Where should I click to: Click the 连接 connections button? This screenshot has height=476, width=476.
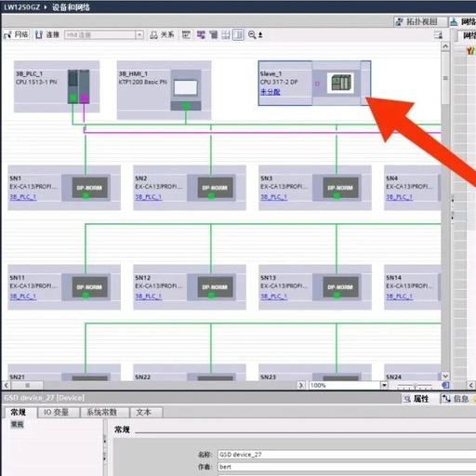[x=47, y=34]
